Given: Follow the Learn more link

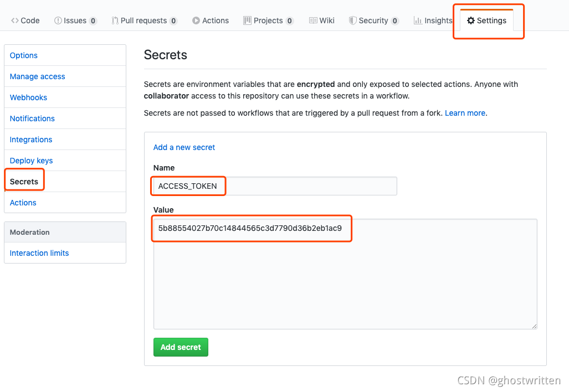Looking at the screenshot, I should [465, 113].
